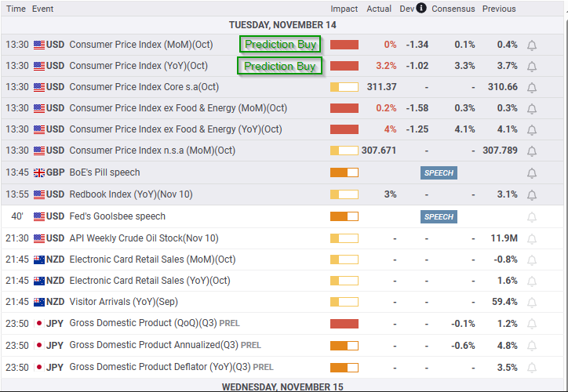Viewport: 568px width, 392px height.
Task: Click actual value 307.671 for CPI n.s.a
Action: pyautogui.click(x=379, y=151)
